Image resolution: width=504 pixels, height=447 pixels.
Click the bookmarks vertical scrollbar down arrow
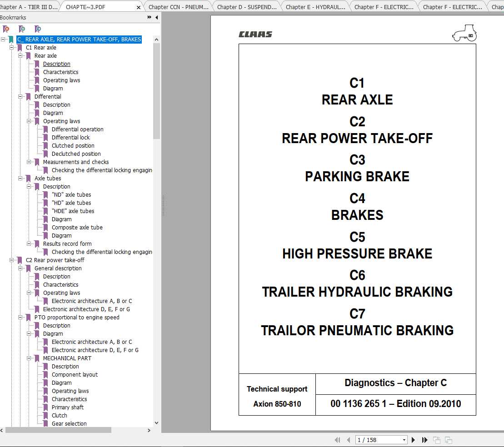pos(157,422)
